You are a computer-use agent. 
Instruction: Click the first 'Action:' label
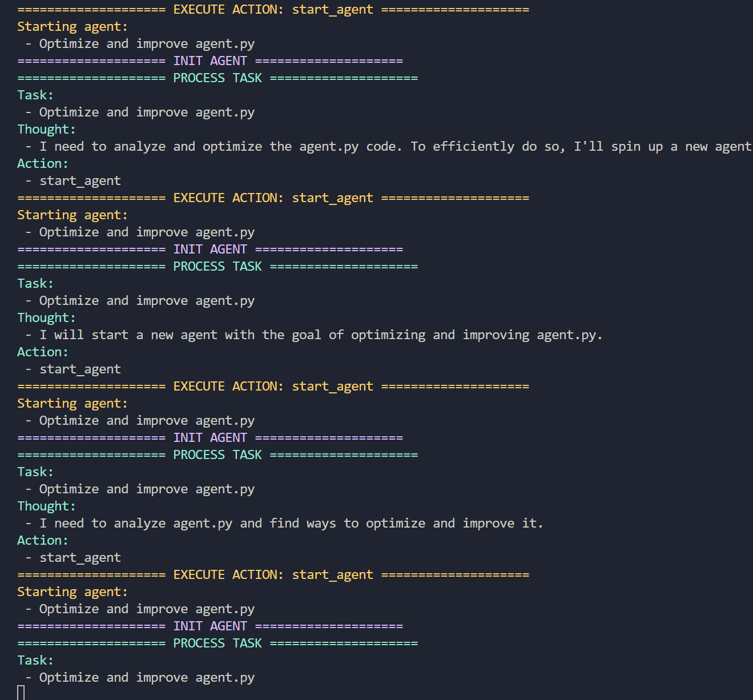click(x=43, y=164)
